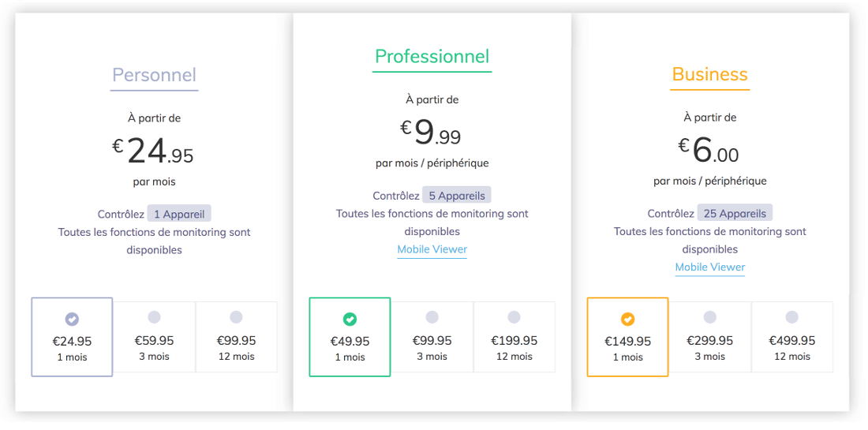Click the €299.95 price label for 3 mois
This screenshot has height=430, width=868.
[709, 341]
